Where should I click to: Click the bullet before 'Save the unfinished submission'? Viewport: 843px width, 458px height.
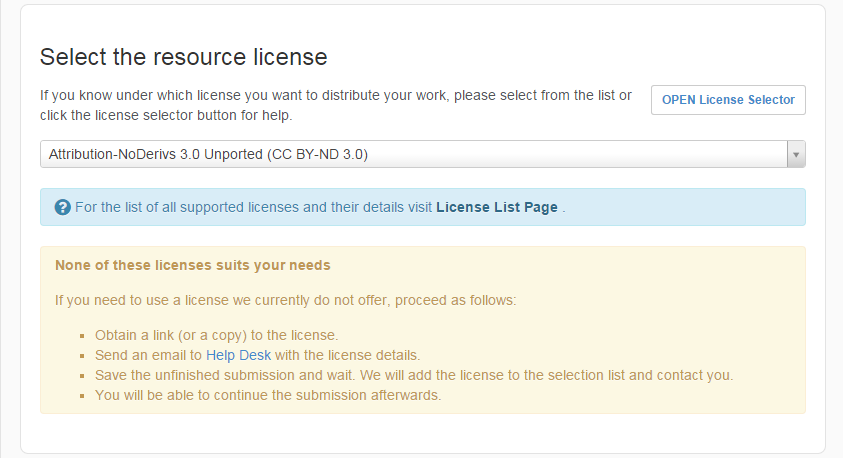(83, 376)
